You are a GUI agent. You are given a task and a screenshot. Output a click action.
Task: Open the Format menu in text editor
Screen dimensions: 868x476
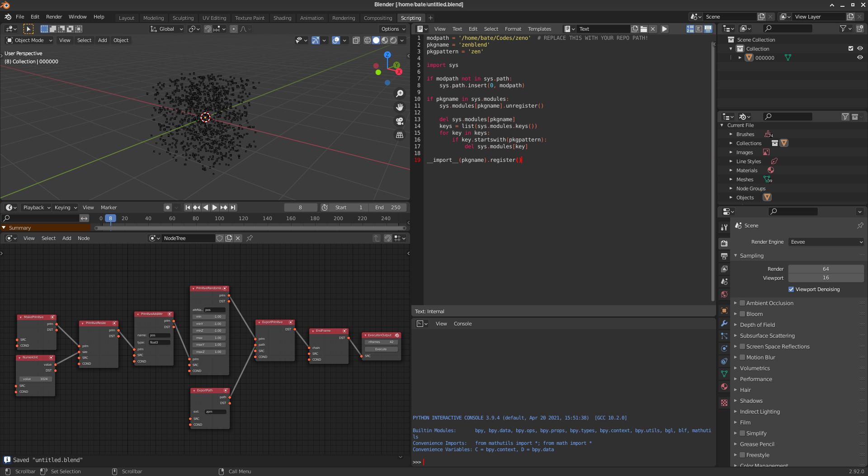click(x=513, y=29)
